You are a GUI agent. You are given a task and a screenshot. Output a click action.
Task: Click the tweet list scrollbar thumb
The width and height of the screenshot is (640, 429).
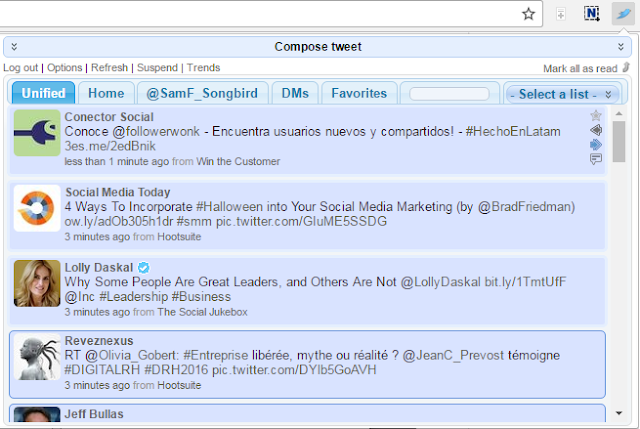point(619,142)
